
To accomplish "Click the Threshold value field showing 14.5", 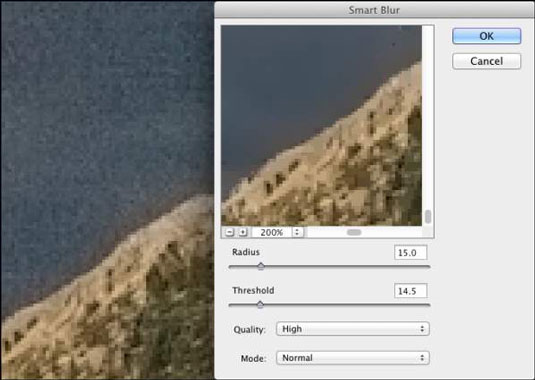I will 410,291.
